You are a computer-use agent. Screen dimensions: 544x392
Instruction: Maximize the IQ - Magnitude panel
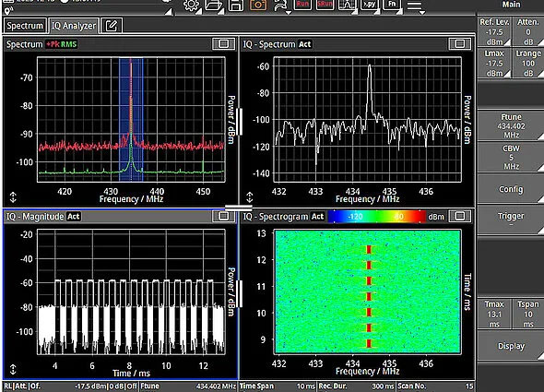(223, 216)
